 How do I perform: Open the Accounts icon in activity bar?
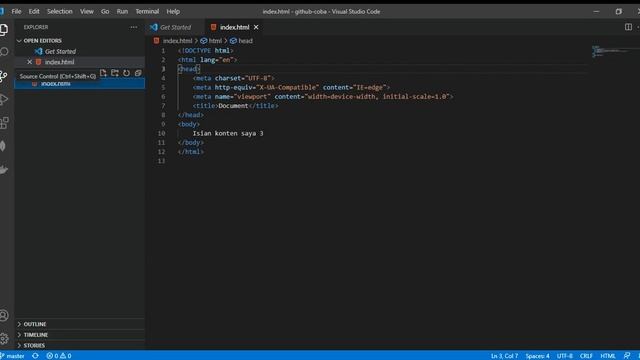coord(4,316)
